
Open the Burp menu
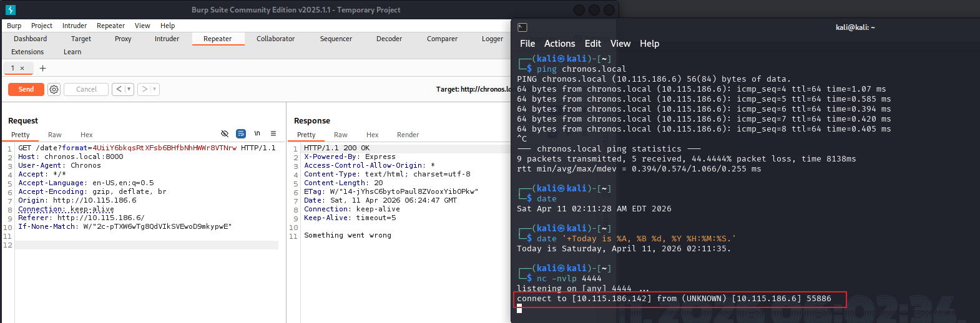14,26
